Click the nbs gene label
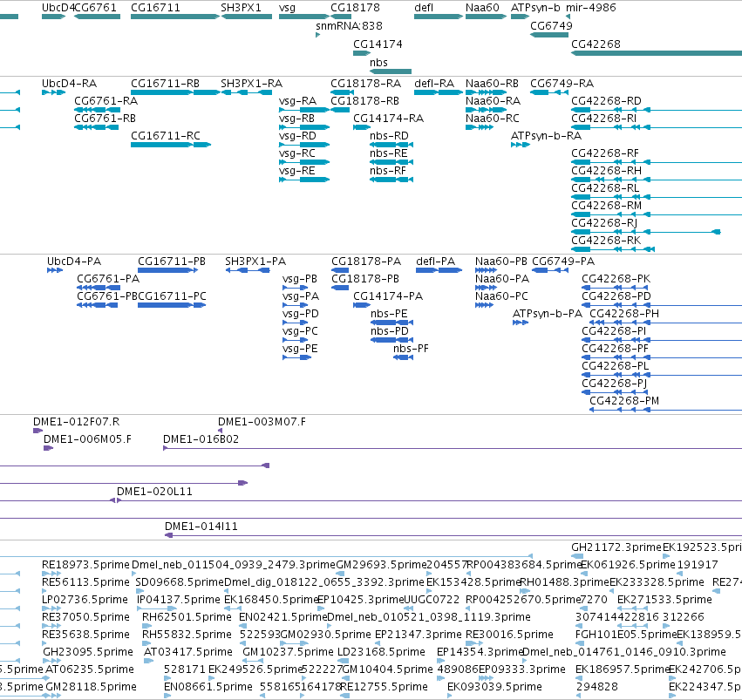The height and width of the screenshot is (700, 742). tap(378, 63)
